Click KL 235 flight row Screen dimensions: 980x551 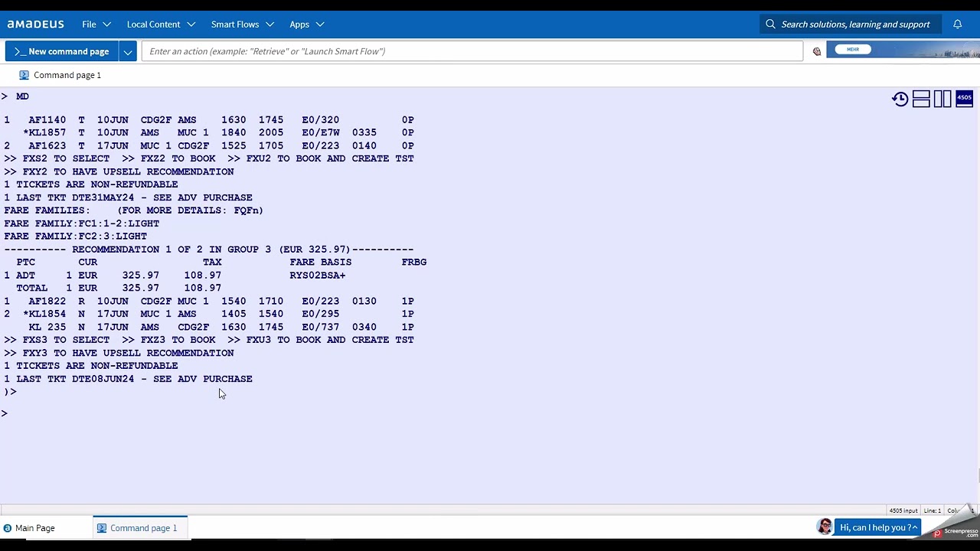221,327
